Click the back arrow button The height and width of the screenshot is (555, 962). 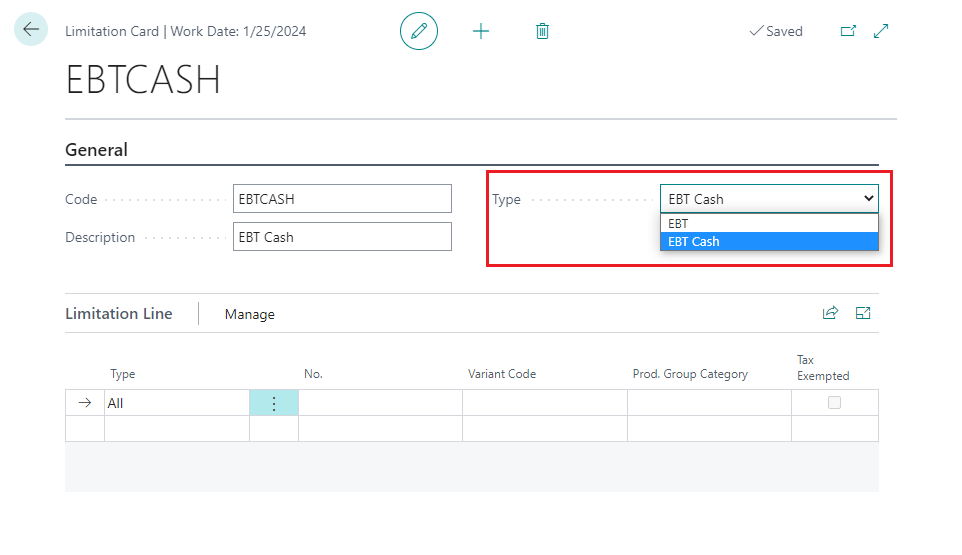(x=31, y=30)
